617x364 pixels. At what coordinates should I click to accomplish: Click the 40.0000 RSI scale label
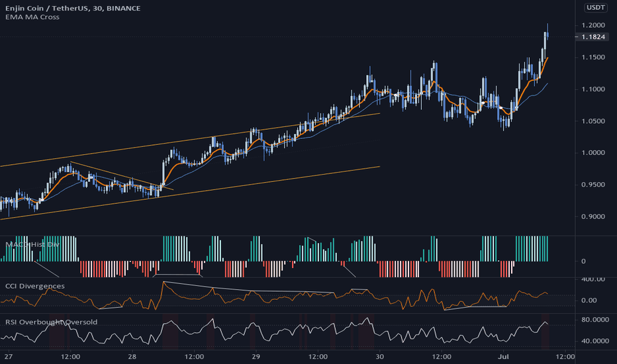pos(595,341)
